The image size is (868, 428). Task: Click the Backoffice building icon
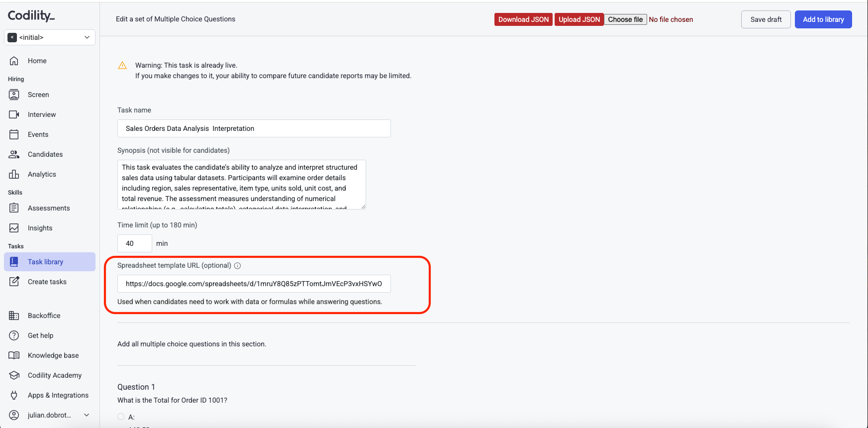(x=14, y=316)
